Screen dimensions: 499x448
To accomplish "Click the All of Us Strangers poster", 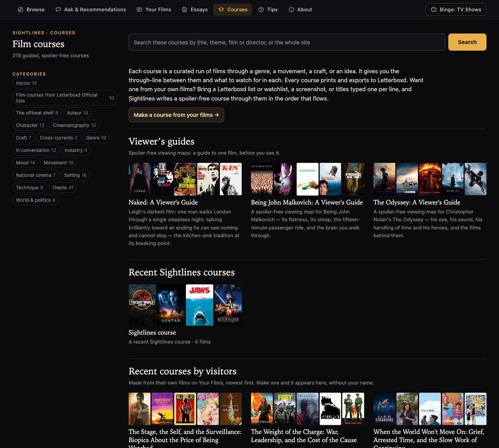I will pyautogui.click(x=384, y=409).
